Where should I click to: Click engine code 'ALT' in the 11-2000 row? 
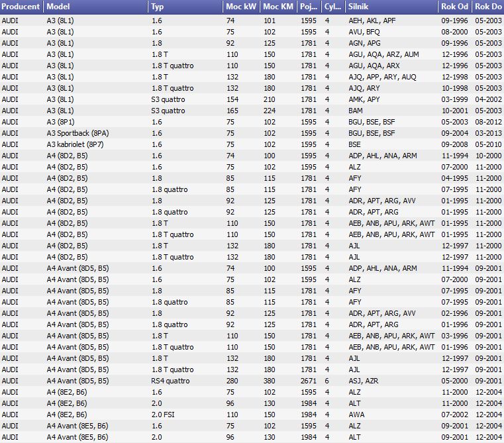tap(354, 403)
